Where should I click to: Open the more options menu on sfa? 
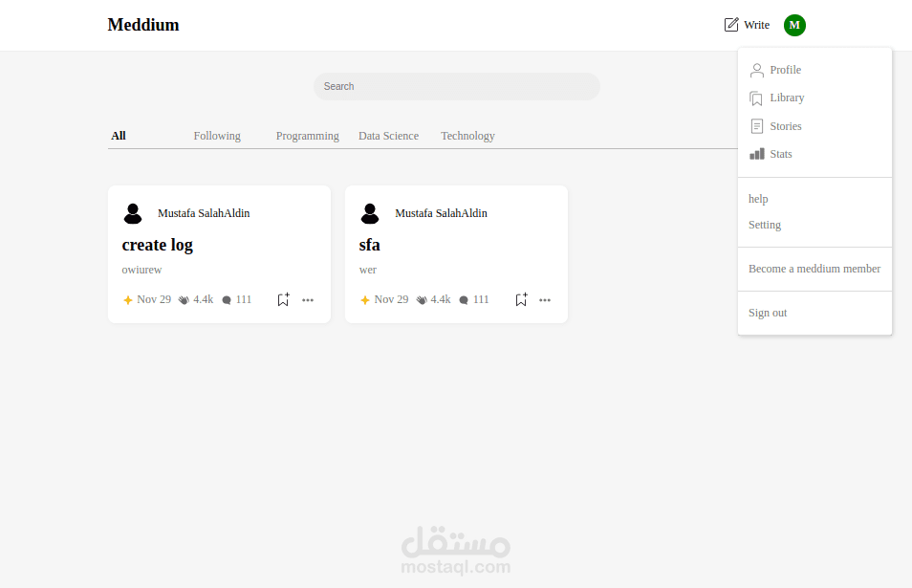[x=544, y=299]
